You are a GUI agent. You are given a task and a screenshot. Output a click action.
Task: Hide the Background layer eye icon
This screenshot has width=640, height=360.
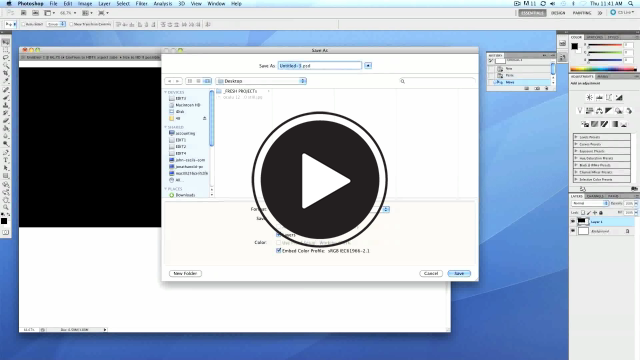point(573,231)
